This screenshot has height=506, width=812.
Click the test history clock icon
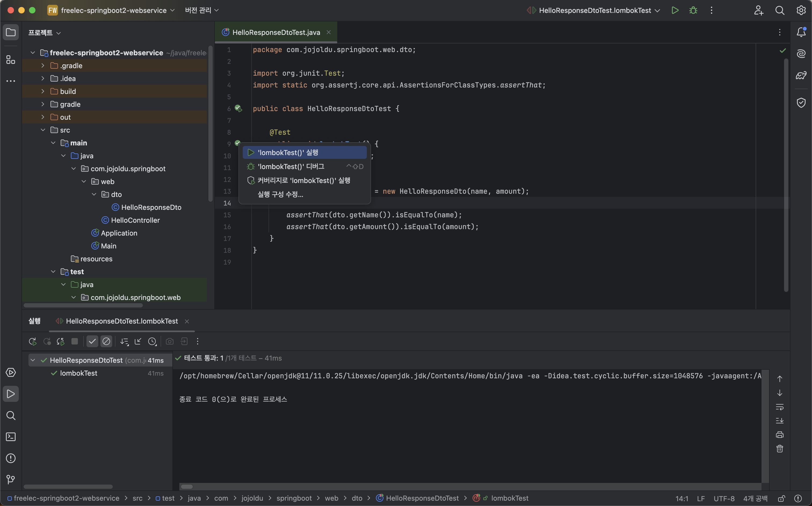tap(152, 341)
